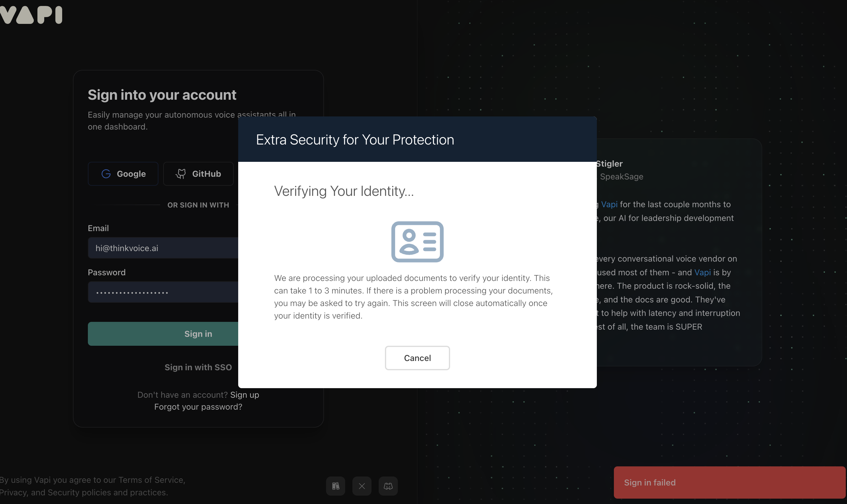Open the Sign up link
This screenshot has height=504, width=847.
pyautogui.click(x=244, y=395)
